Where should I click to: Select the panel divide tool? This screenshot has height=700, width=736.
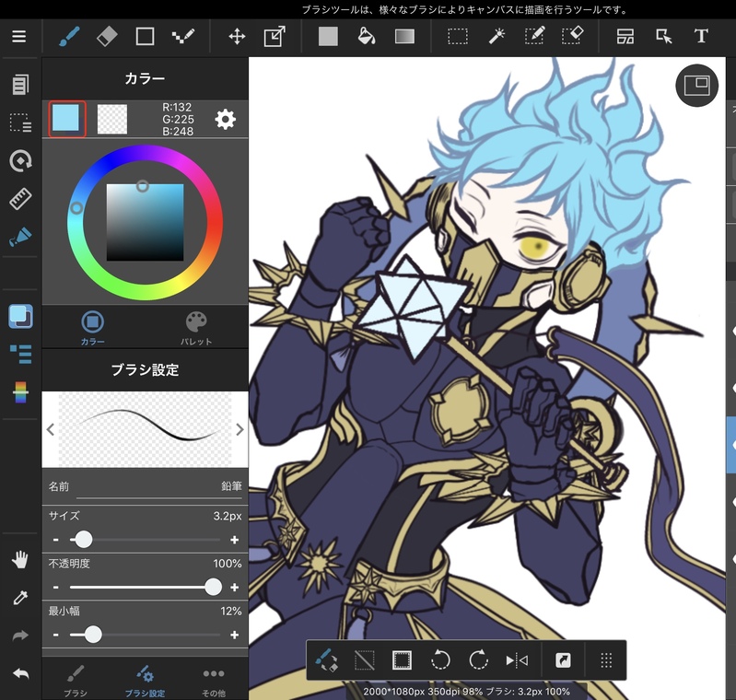(x=625, y=36)
